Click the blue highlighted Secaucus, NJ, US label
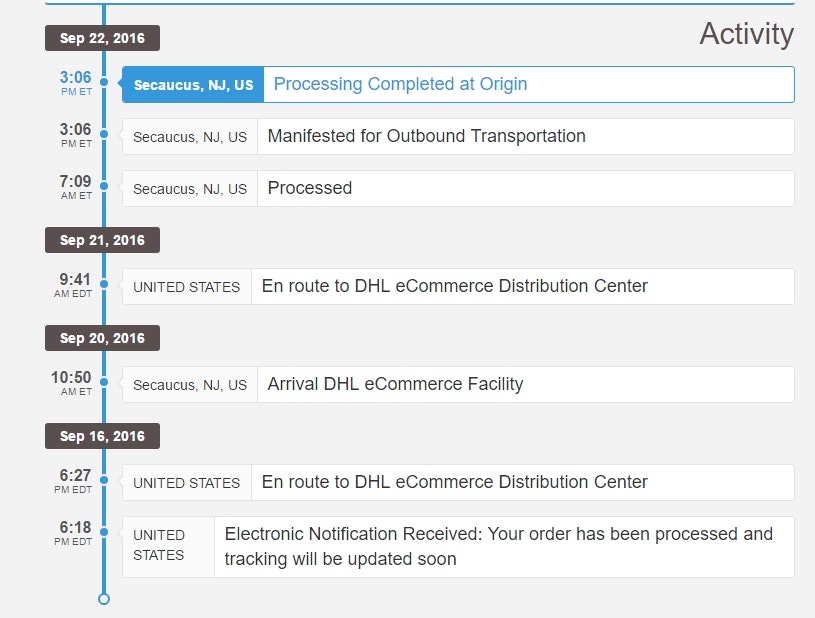The image size is (815, 618). [x=193, y=85]
